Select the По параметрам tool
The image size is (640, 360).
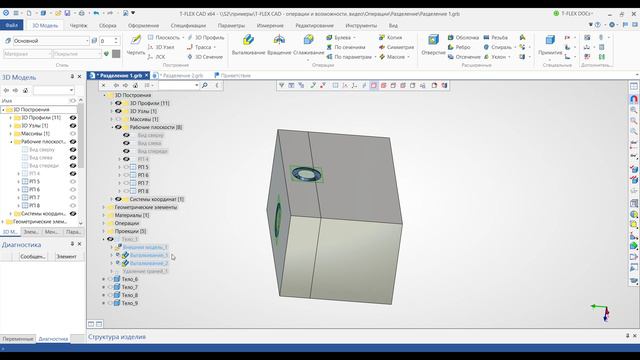coord(349,57)
